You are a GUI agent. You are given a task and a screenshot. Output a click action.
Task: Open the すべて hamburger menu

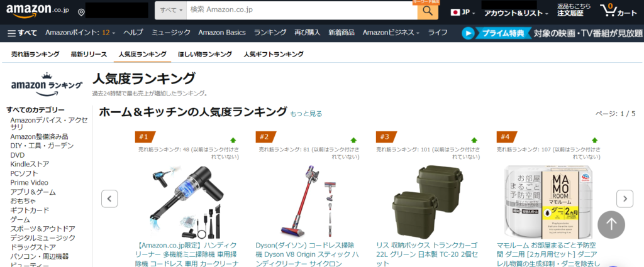22,33
